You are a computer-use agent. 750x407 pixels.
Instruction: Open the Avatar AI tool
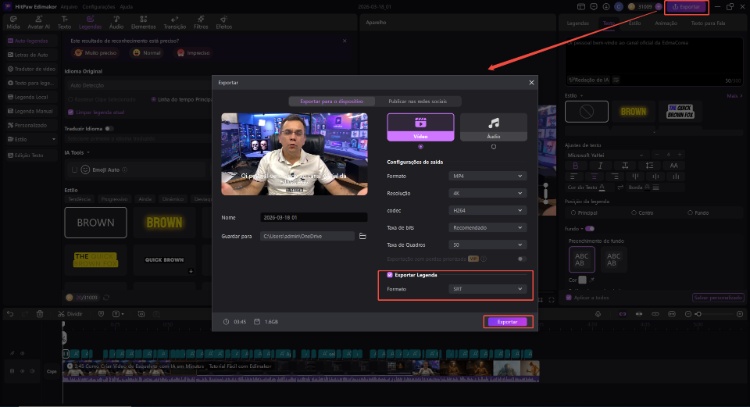tap(39, 23)
